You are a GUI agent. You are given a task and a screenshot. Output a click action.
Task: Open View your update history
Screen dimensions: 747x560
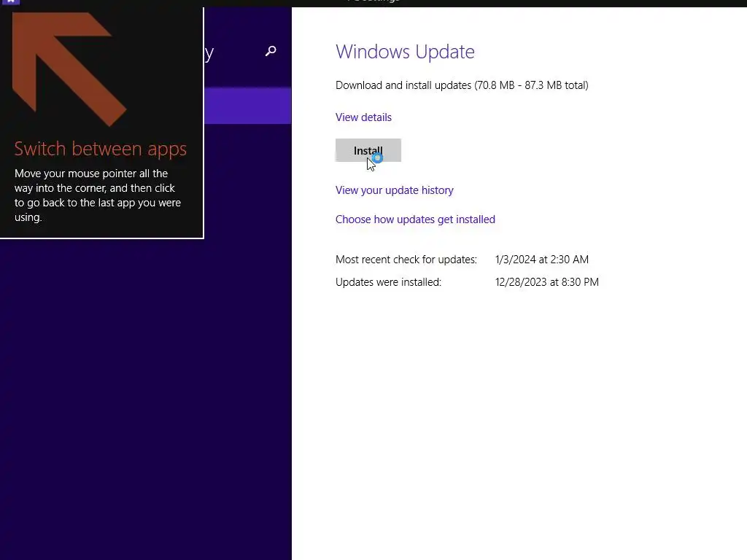tap(395, 190)
